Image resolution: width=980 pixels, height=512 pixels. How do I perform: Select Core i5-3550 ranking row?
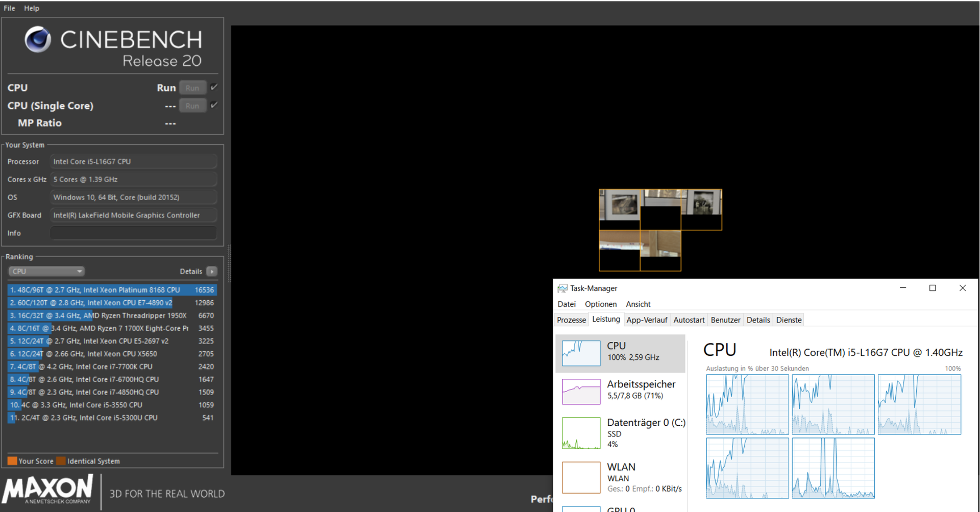click(x=112, y=405)
